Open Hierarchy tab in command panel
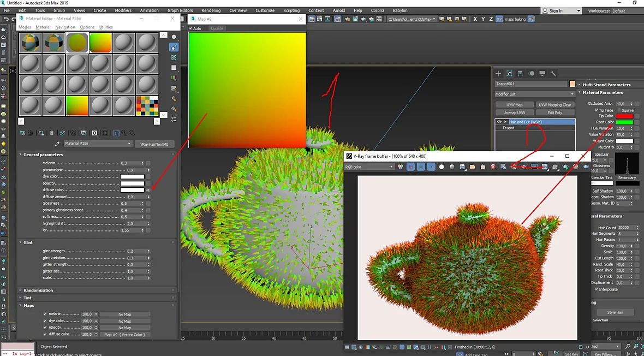Viewport: 644px width, 356px height. tap(520, 73)
